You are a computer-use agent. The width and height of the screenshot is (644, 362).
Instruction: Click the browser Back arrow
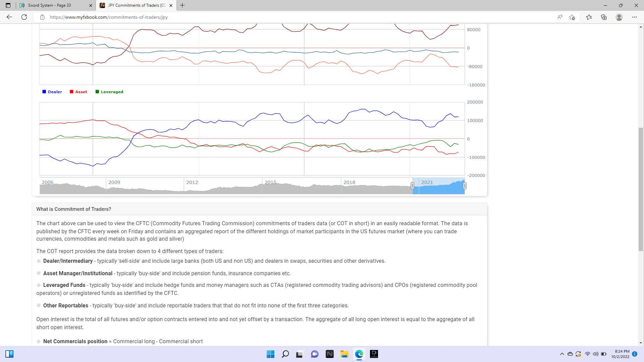pos(9,17)
